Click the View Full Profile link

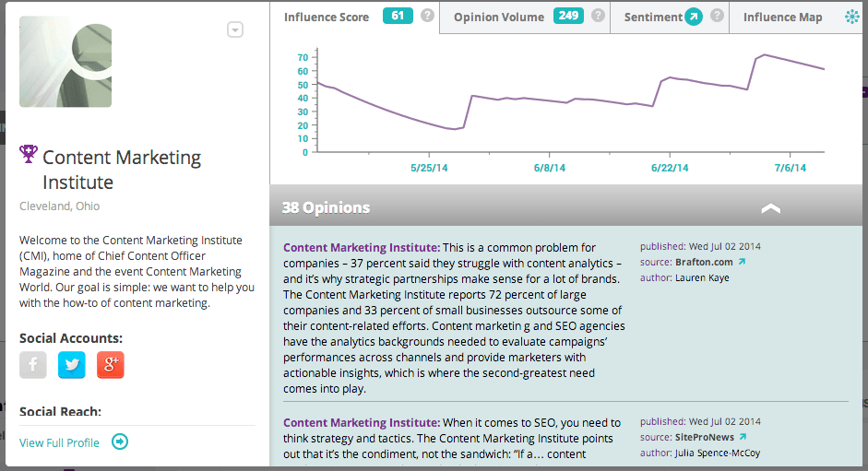(59, 442)
